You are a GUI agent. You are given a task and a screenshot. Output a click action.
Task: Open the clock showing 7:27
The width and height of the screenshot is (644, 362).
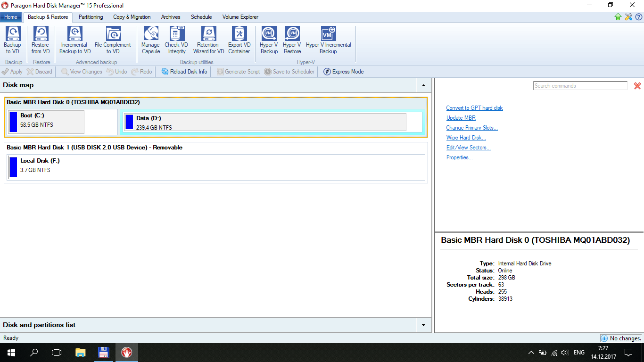(x=603, y=353)
